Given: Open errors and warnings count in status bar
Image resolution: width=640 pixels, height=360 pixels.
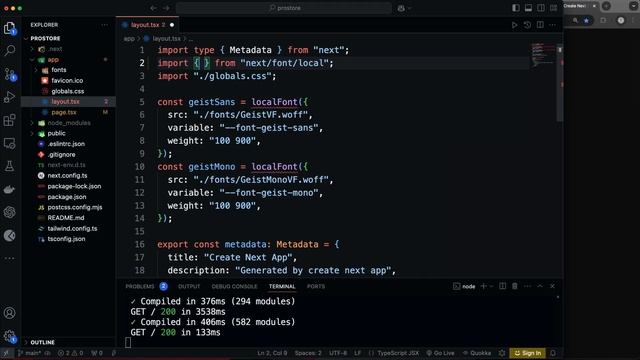Looking at the screenshot, I should click(70, 353).
